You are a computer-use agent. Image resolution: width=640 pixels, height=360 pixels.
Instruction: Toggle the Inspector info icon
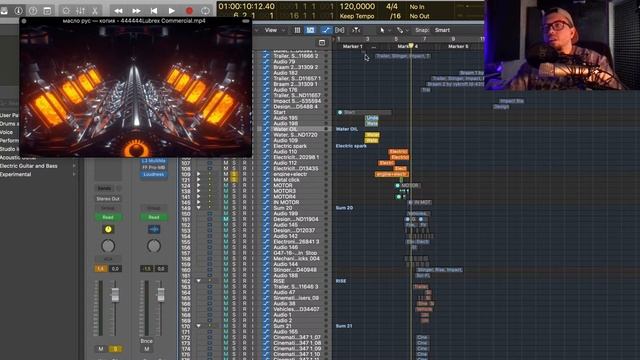click(x=19, y=11)
